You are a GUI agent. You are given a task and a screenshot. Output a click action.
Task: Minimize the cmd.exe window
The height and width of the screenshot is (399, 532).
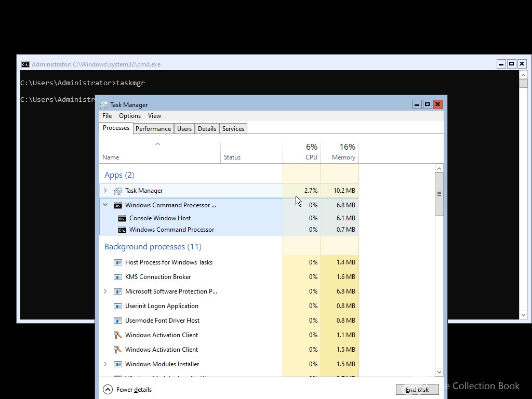(501, 64)
